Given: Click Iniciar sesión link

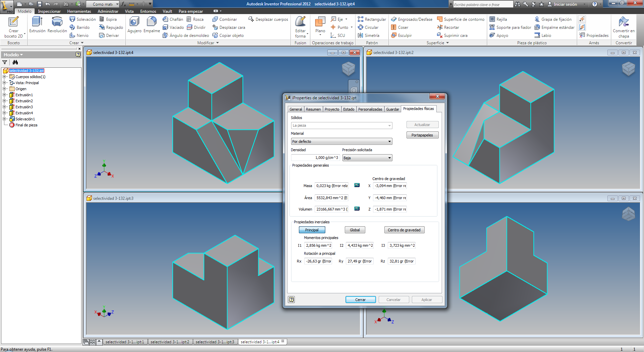Looking at the screenshot, I should click(562, 4).
